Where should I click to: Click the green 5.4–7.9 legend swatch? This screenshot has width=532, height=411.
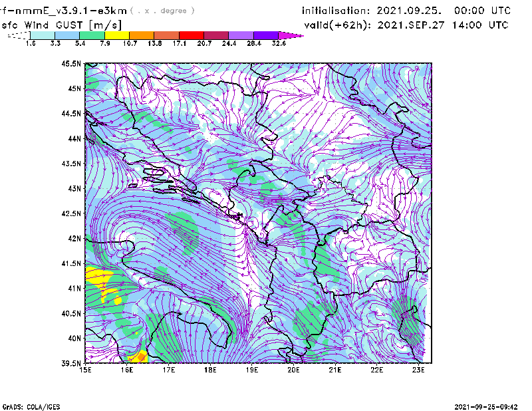(x=92, y=35)
